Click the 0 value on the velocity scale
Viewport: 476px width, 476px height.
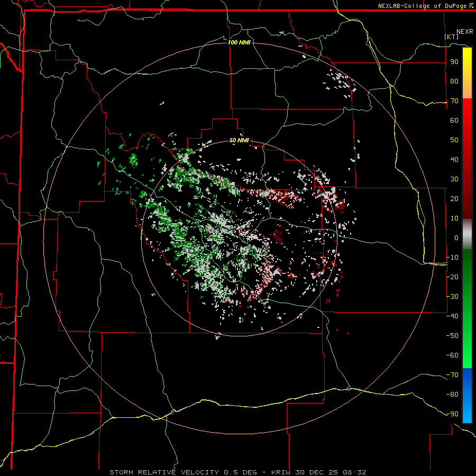tap(456, 237)
